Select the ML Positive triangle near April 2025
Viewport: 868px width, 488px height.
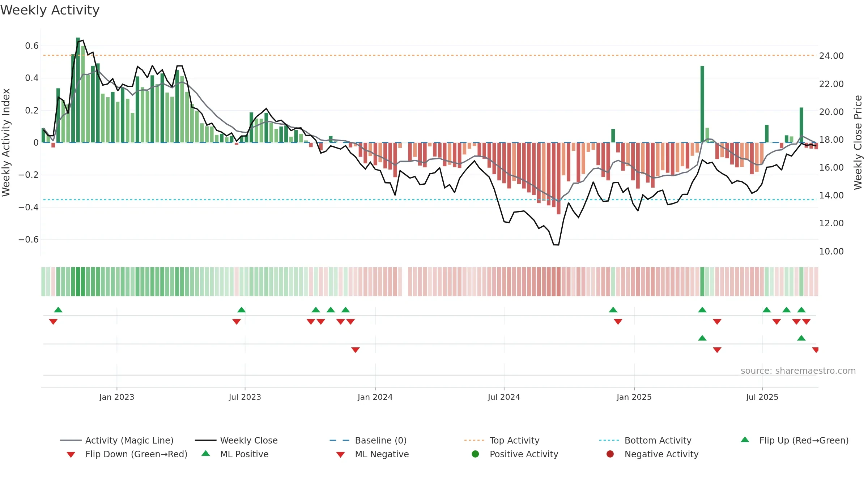point(702,338)
